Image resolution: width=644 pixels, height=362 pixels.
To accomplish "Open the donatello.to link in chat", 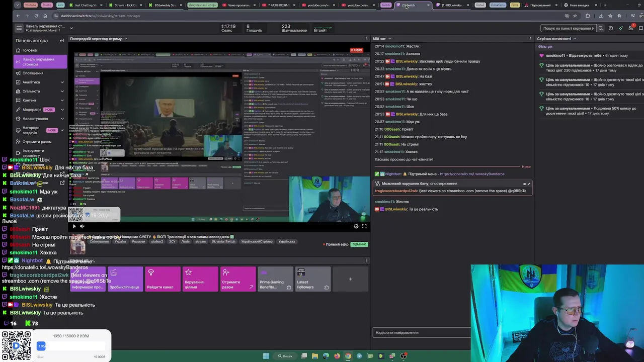I will [472, 174].
